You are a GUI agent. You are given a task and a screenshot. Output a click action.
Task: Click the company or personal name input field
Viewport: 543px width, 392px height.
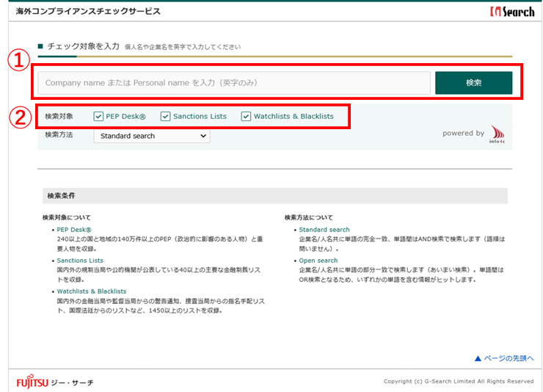pos(233,83)
